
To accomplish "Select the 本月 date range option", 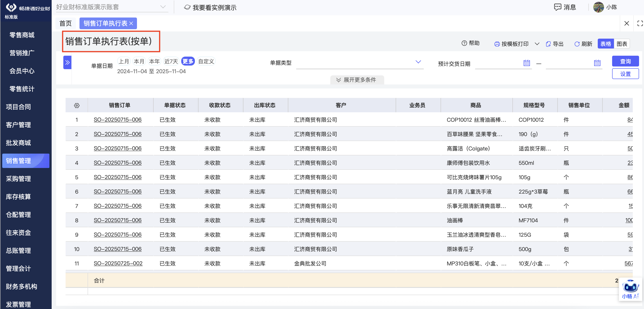I will [x=139, y=62].
